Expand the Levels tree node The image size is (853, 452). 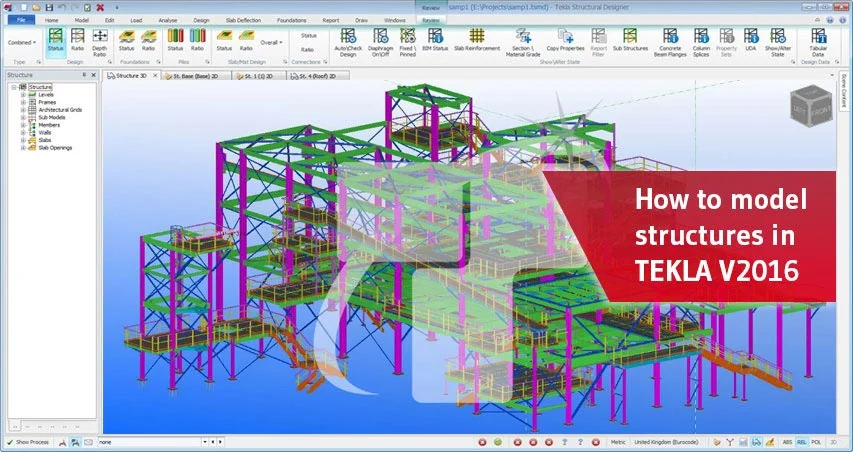(23, 95)
